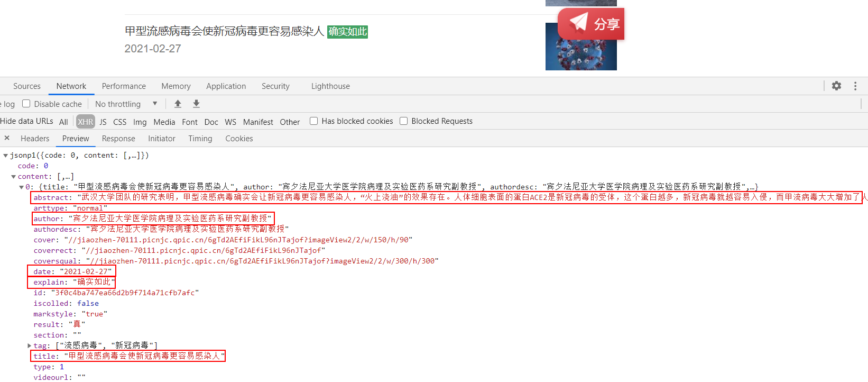Enable the Has blocked cookies checkbox
The image size is (868, 382).
click(313, 121)
